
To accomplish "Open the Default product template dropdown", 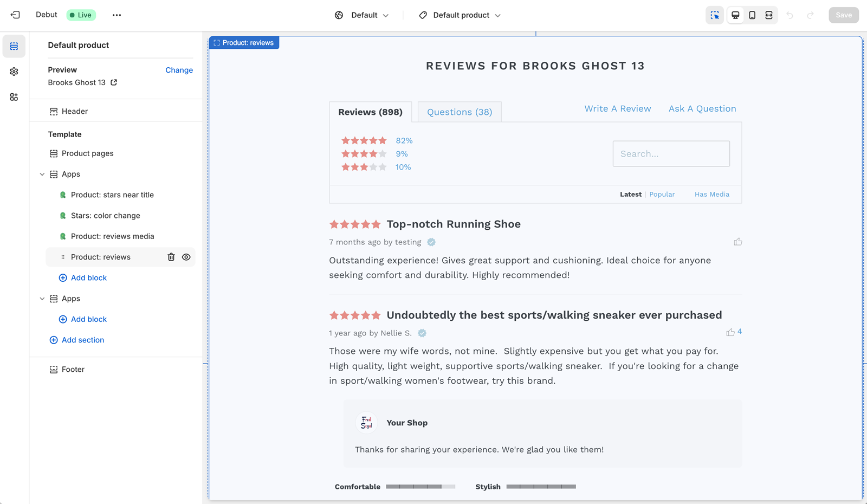I will point(460,15).
